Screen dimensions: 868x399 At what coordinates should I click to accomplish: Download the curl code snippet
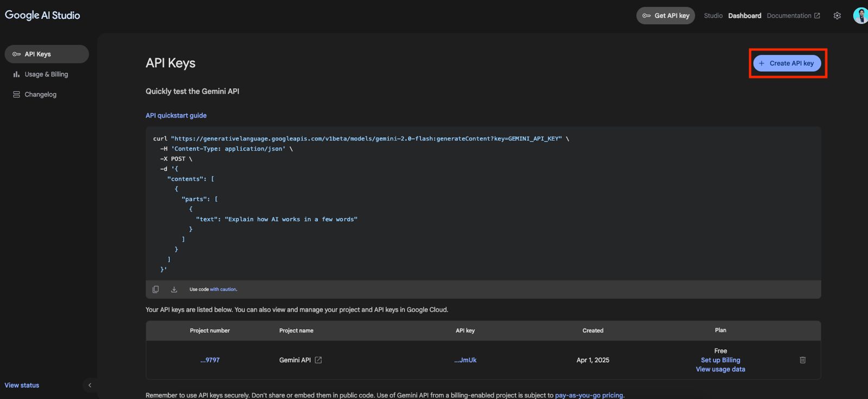coord(174,289)
